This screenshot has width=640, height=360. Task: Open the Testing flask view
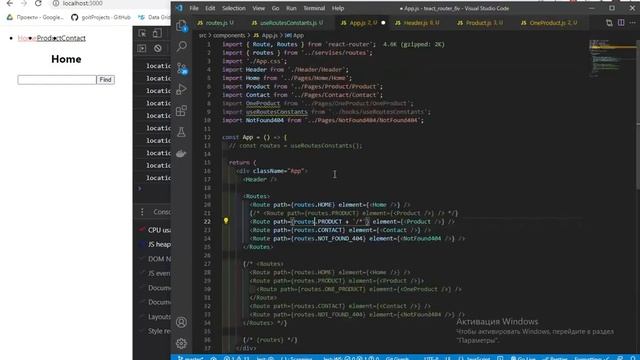tap(181, 132)
